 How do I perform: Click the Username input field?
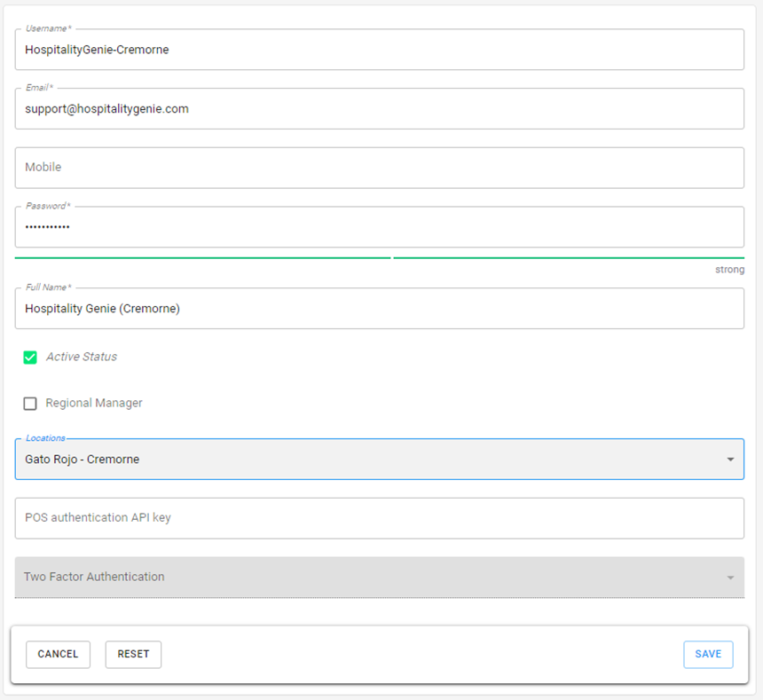(379, 50)
